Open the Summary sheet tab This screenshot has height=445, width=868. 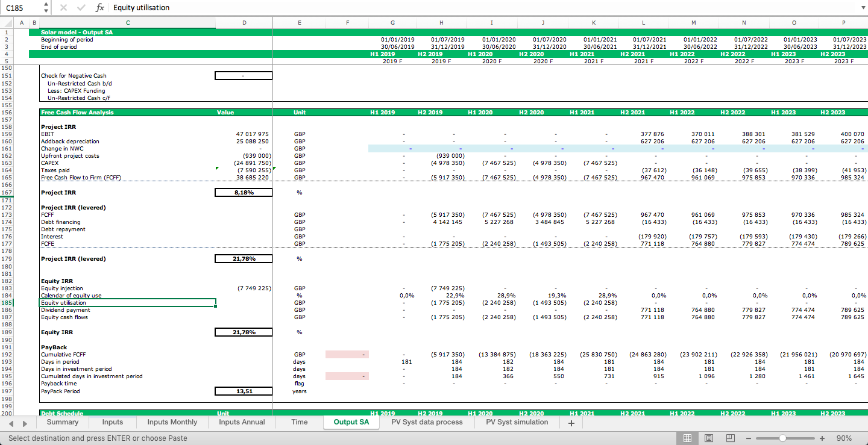pos(63,422)
